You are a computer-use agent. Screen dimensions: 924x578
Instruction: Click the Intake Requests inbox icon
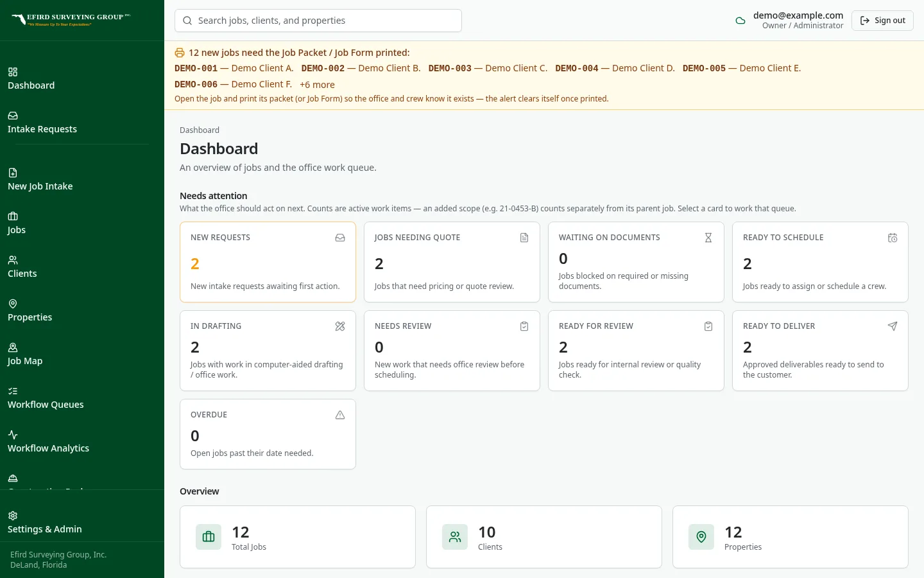[x=13, y=116]
